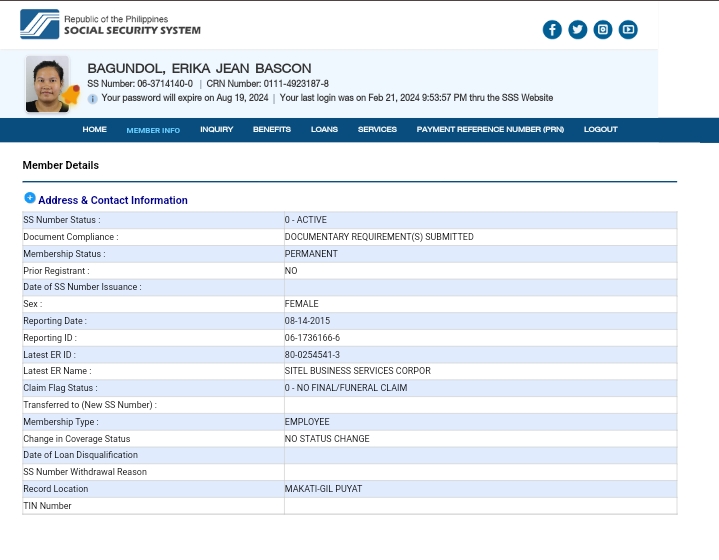
Task: Click LOGOUT in the navigation bar
Action: click(600, 130)
